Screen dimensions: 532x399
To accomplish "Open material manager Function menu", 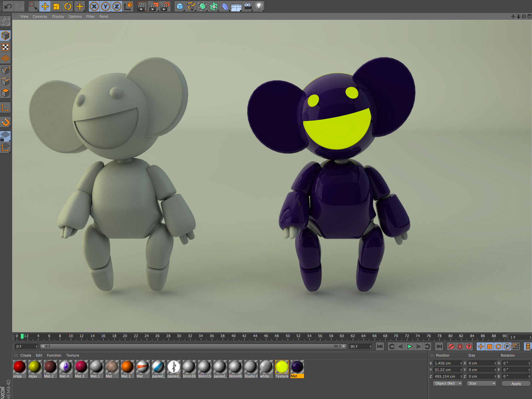I will [x=54, y=355].
